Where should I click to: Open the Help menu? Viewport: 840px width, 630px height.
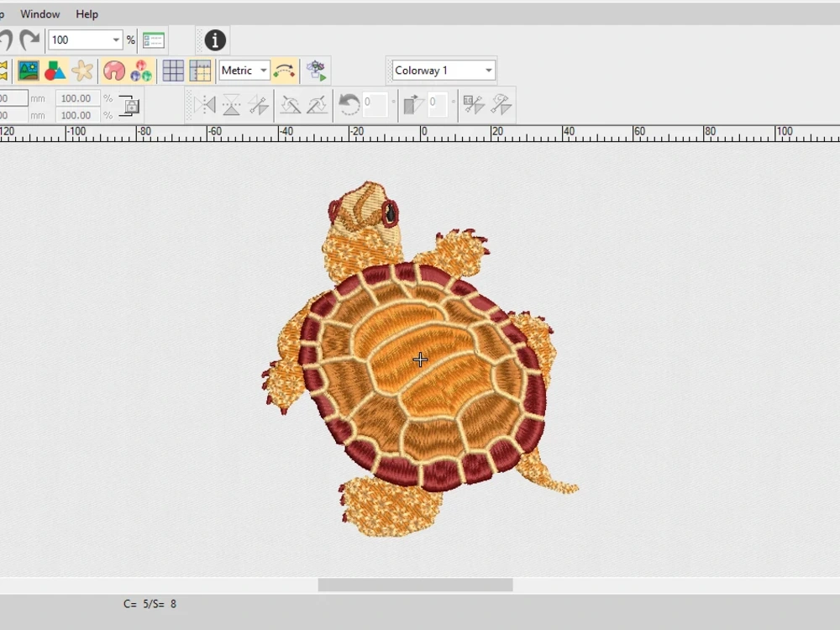(x=87, y=13)
